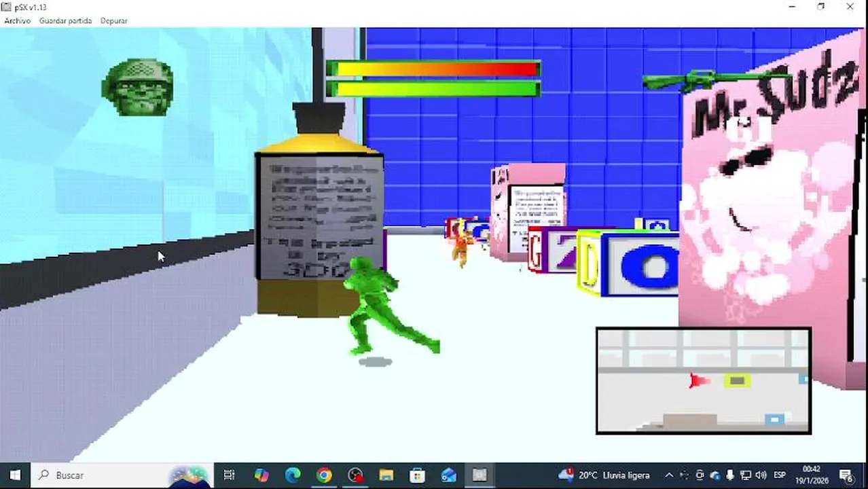Open the Archivo menu
This screenshot has width=868, height=489.
click(18, 21)
